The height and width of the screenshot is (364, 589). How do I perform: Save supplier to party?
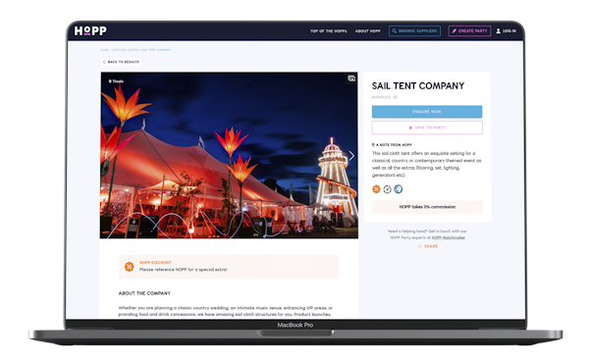(427, 128)
